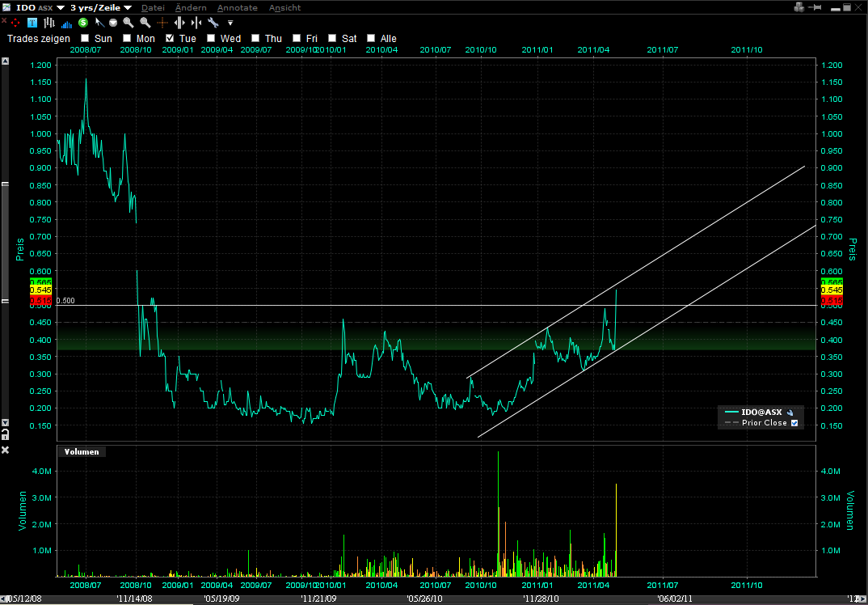868x605 pixels.
Task: Uncheck the Tue trades checkbox
Action: 170,38
